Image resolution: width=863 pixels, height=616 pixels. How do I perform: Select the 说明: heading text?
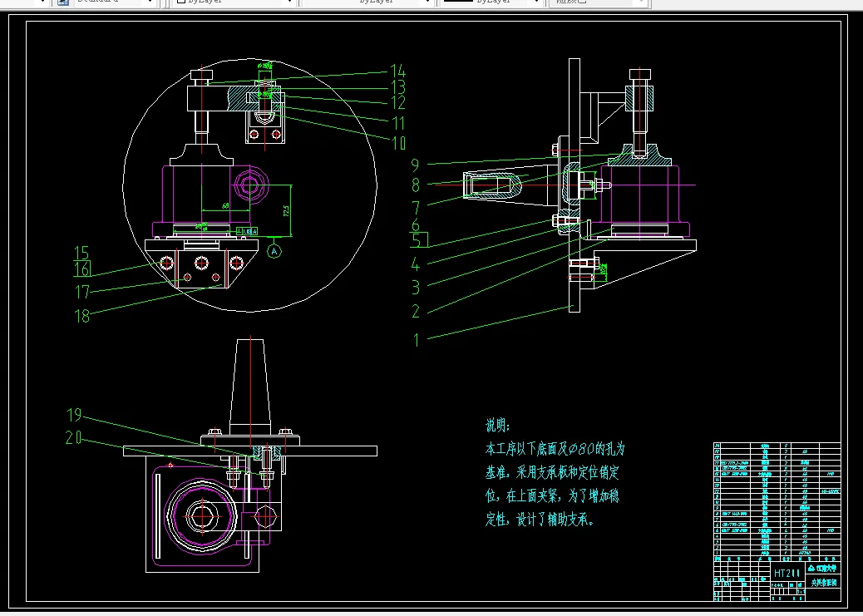pos(498,426)
